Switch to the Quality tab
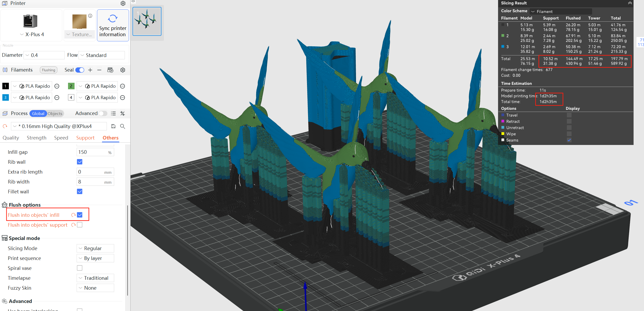644x311 pixels. pos(11,138)
